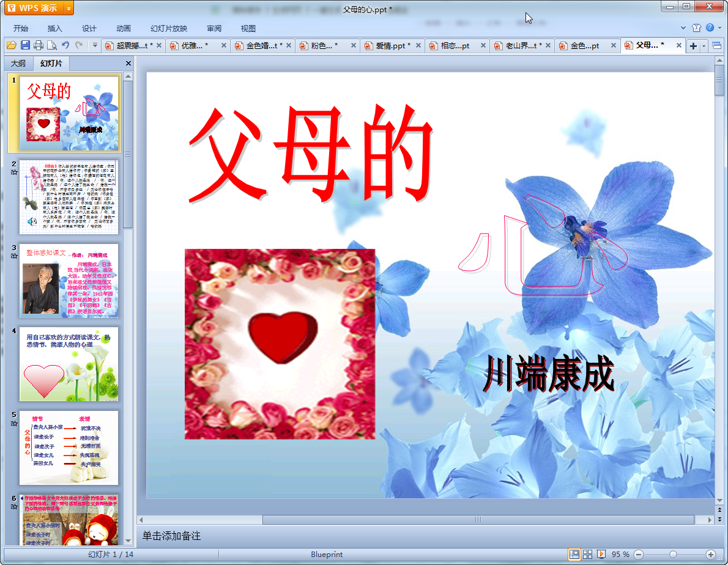728x565 pixels.
Task: Open the tab list window icon
Action: click(716, 45)
